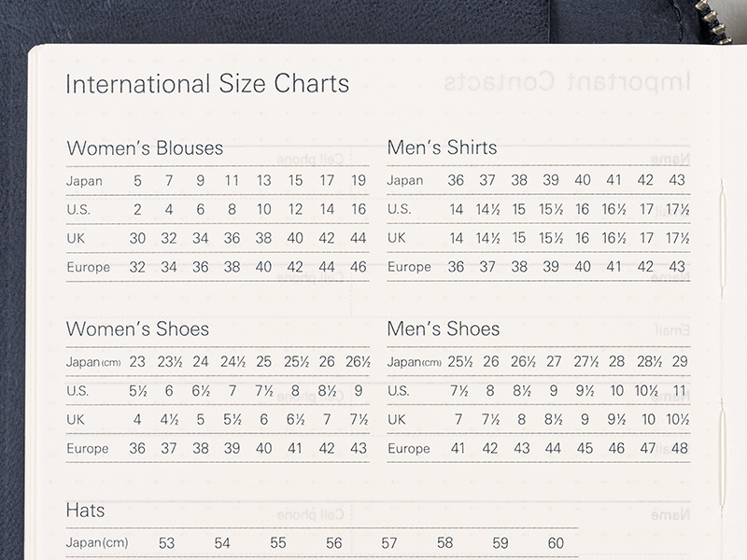Select UK size 4 in Women's Shoes
This screenshot has width=747, height=560.
[137, 420]
